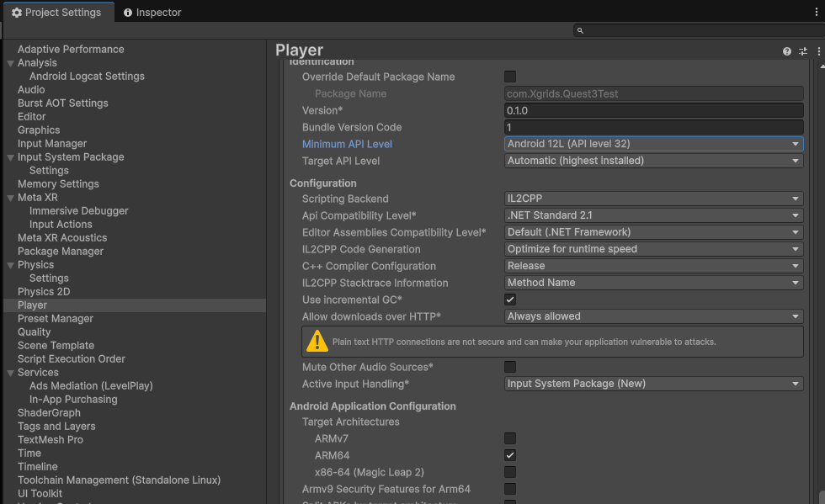825x504 pixels.
Task: Click the Bundle Version Code field
Action: point(653,127)
